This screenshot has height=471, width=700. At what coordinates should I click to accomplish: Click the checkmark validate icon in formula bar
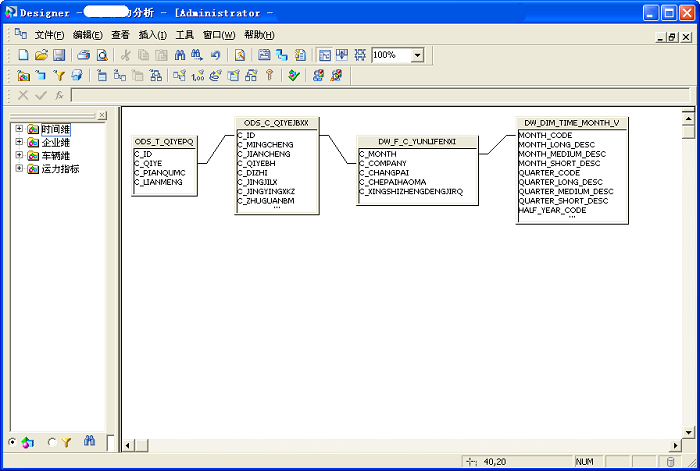coord(41,95)
